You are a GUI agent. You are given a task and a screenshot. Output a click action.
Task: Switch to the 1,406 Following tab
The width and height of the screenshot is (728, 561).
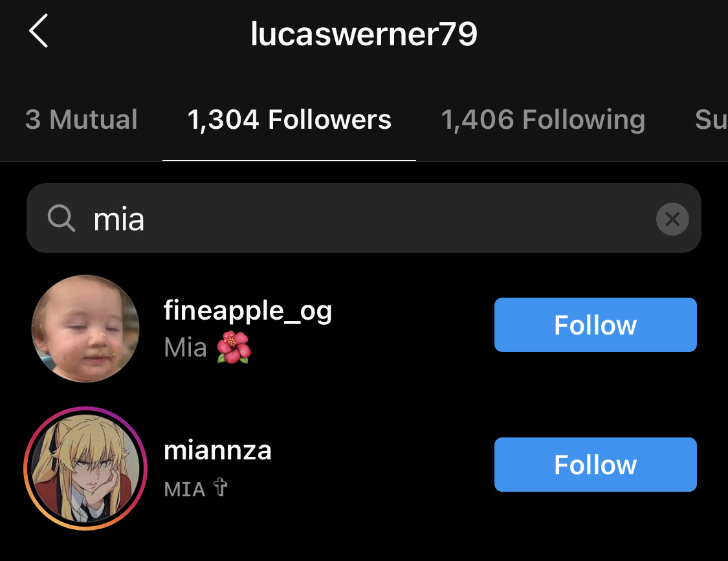543,119
